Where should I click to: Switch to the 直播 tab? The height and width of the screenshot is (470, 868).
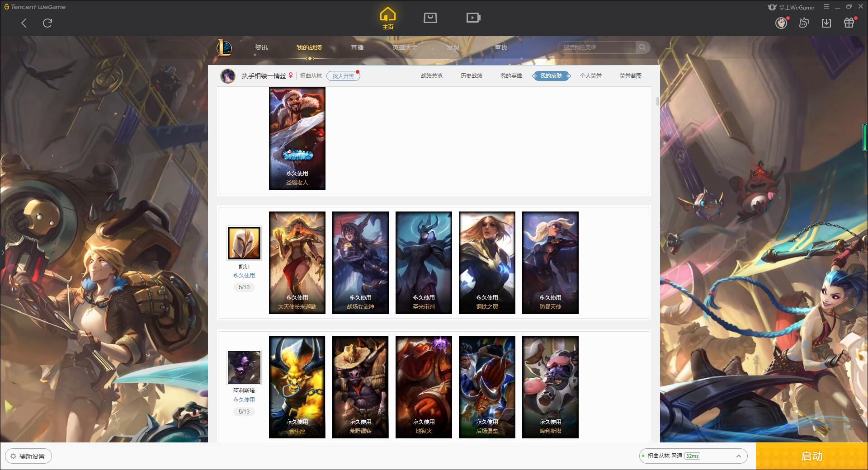(357, 47)
